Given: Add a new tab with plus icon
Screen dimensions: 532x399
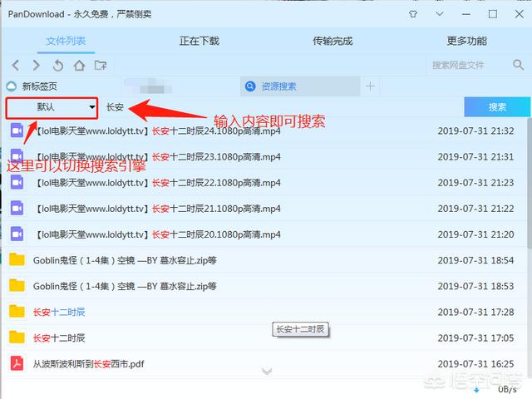Looking at the screenshot, I should pyautogui.click(x=370, y=86).
